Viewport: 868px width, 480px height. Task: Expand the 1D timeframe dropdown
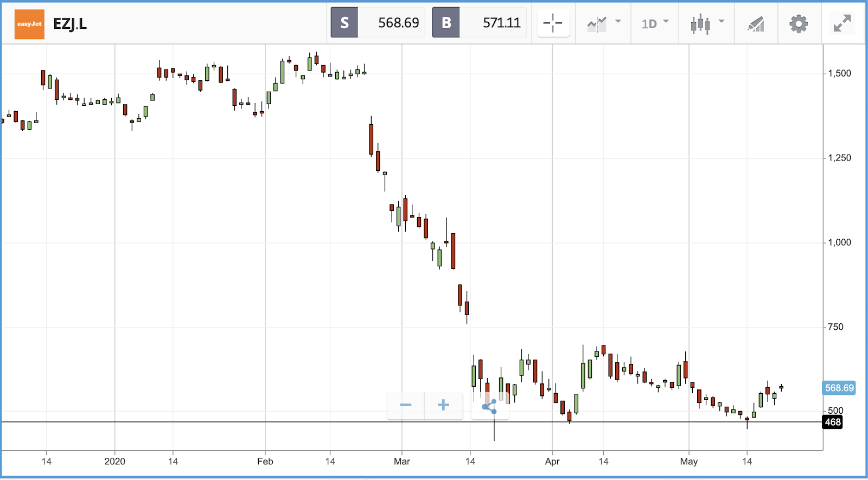655,23
